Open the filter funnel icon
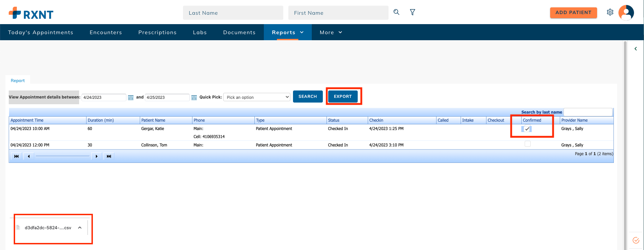 point(412,12)
